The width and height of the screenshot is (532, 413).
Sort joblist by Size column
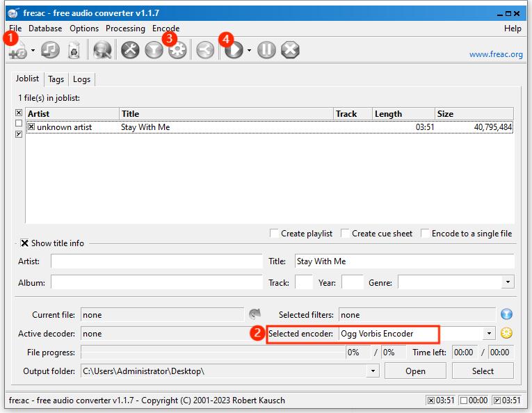point(474,114)
